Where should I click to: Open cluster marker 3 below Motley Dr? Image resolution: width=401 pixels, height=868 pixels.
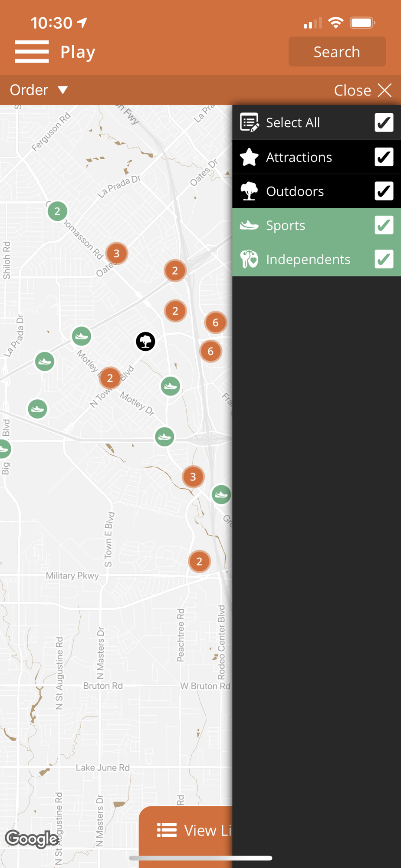(x=193, y=477)
